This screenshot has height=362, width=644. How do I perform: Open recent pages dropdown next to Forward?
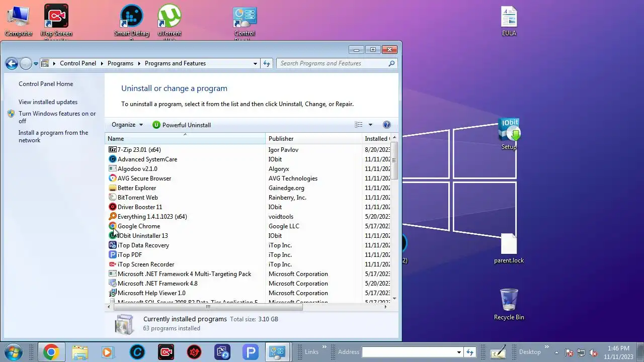(36, 64)
